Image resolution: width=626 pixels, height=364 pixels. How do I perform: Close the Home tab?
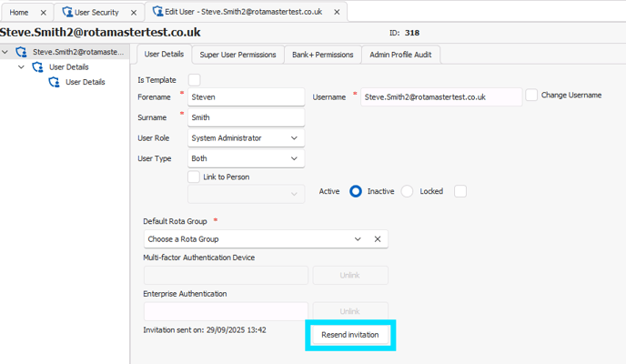pos(43,12)
